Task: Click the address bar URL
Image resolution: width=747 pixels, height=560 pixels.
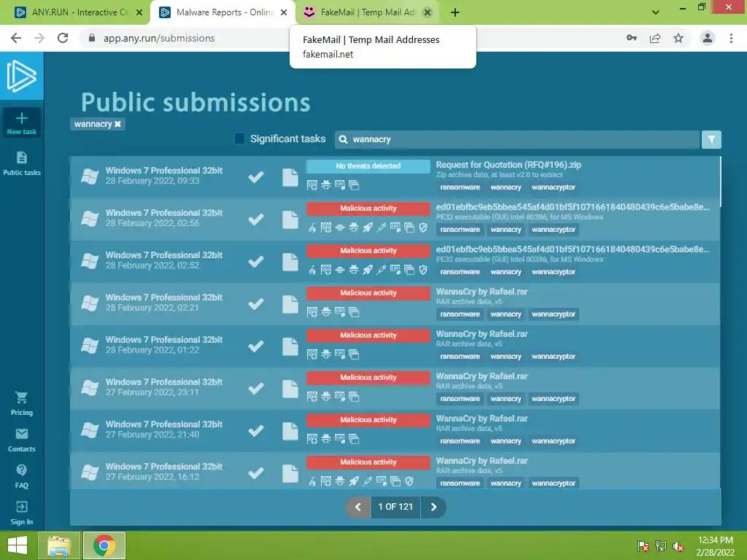Action: tap(159, 38)
